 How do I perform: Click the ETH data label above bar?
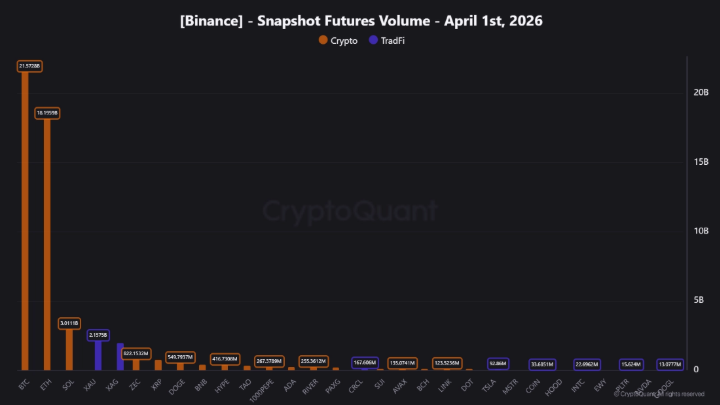tap(48, 114)
